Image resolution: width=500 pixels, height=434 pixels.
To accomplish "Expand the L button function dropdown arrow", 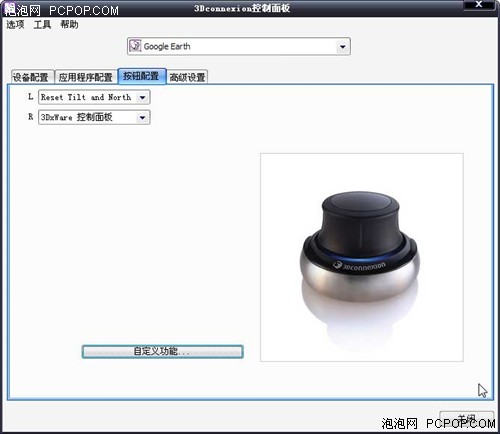I will click(142, 97).
